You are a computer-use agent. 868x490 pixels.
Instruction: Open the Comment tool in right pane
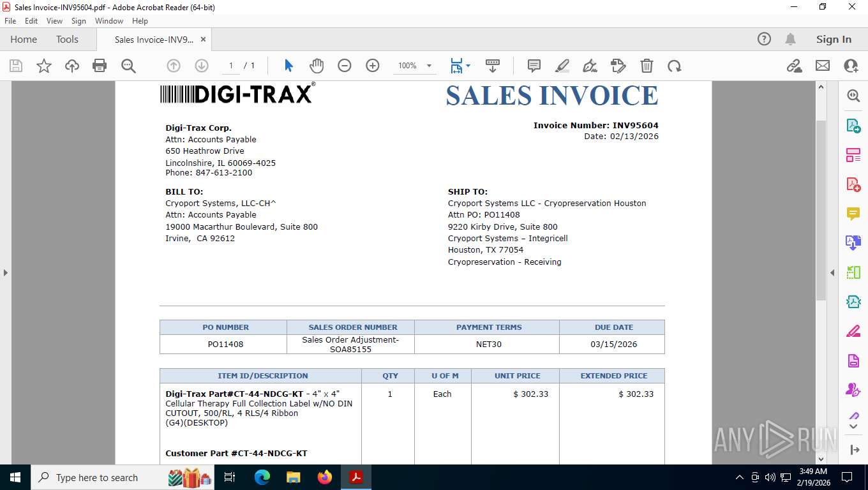(x=853, y=214)
